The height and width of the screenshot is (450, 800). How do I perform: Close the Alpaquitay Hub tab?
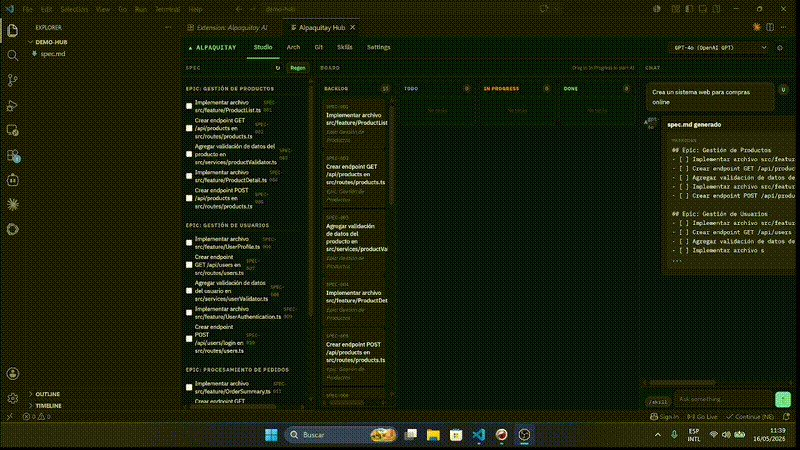(353, 28)
